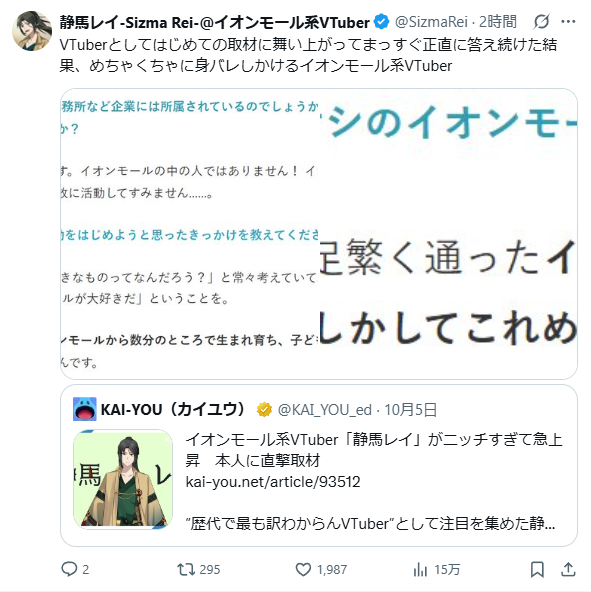The width and height of the screenshot is (591, 592).
Task: Open the three-dot more menu
Action: coord(568,22)
